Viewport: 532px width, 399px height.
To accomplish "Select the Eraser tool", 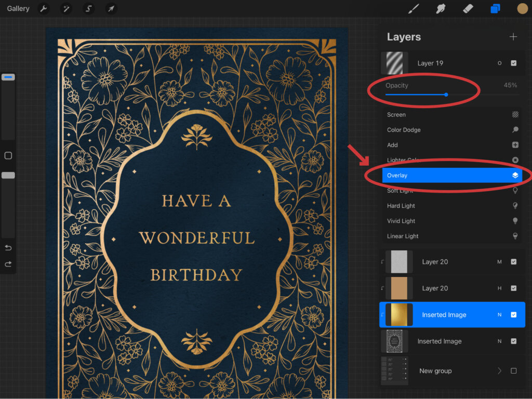I will [x=468, y=9].
